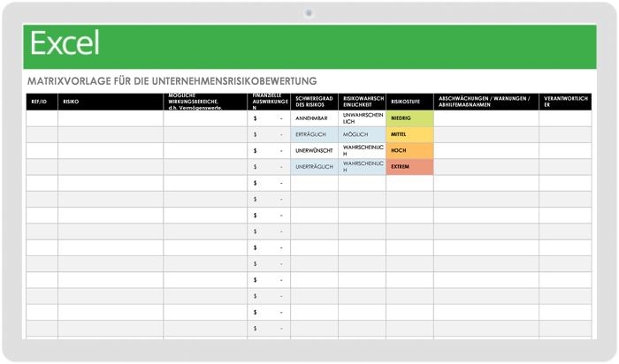Select the ANNEHMBAR severity cell

(x=314, y=118)
